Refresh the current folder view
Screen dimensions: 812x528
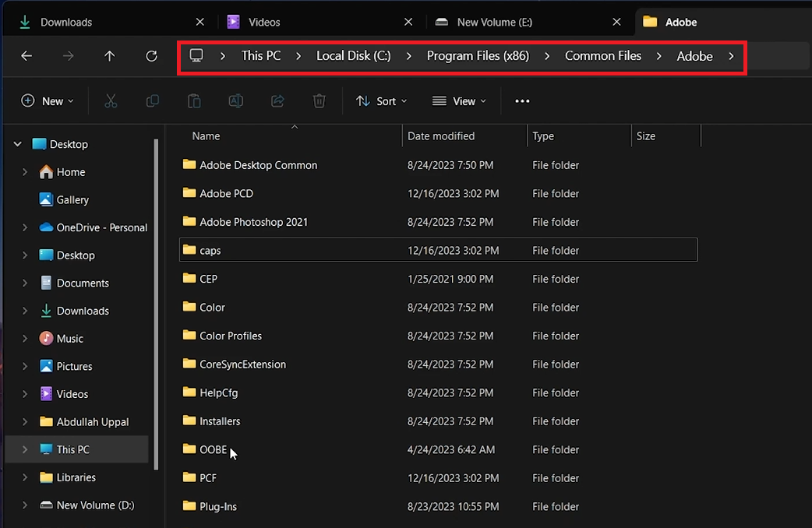point(152,56)
